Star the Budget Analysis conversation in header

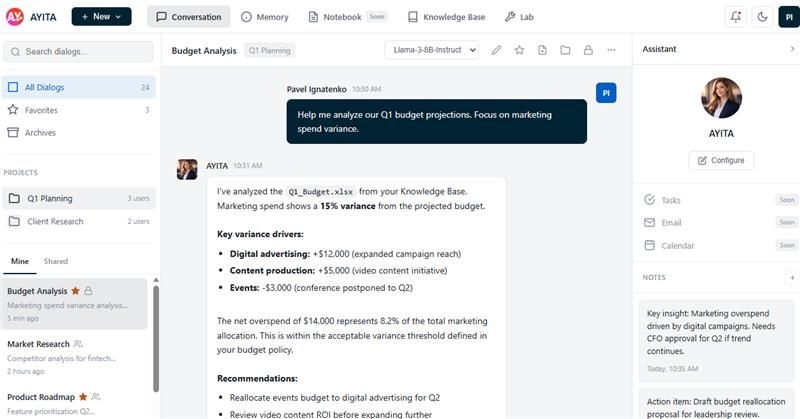(x=519, y=50)
